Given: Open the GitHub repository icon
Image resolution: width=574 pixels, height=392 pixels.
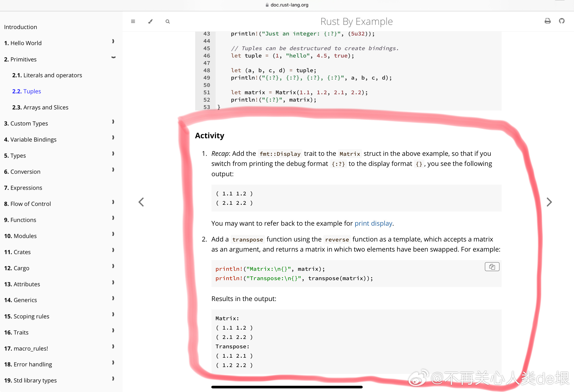Looking at the screenshot, I should click(x=562, y=21).
